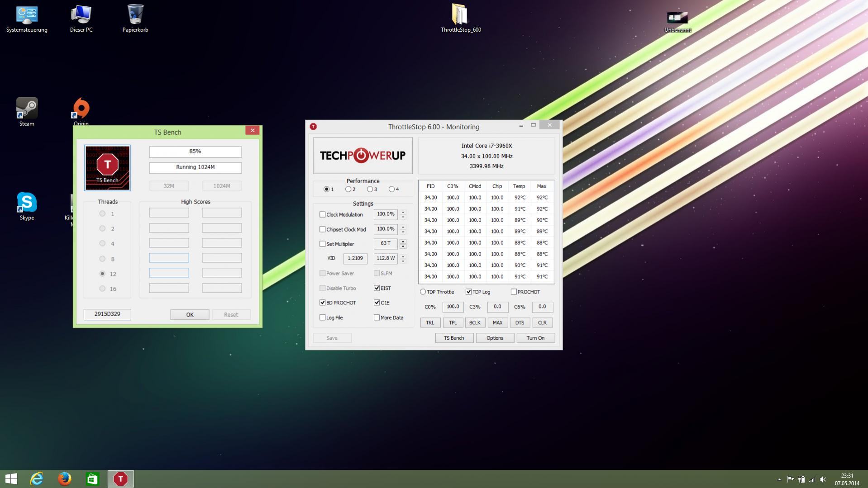The height and width of the screenshot is (488, 868).
Task: Decrease Chipset Clock Mod percentage spinner
Action: tap(403, 232)
